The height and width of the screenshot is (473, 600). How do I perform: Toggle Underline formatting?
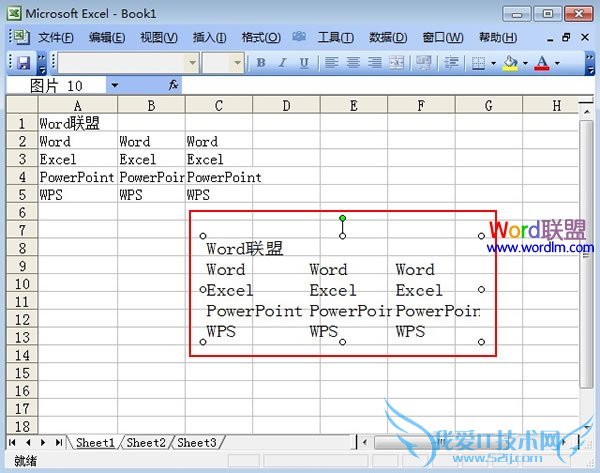[304, 62]
